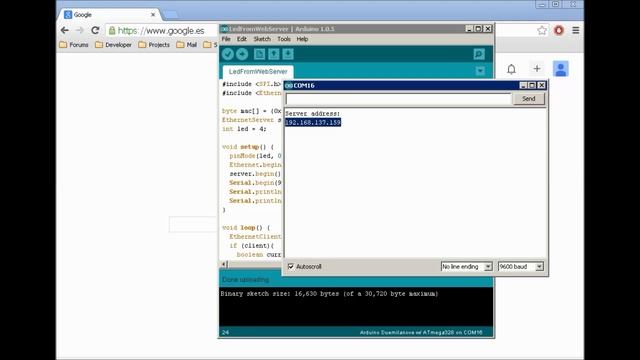
Task: Click the highlighted IP 192.168.137.159
Action: [x=313, y=122]
